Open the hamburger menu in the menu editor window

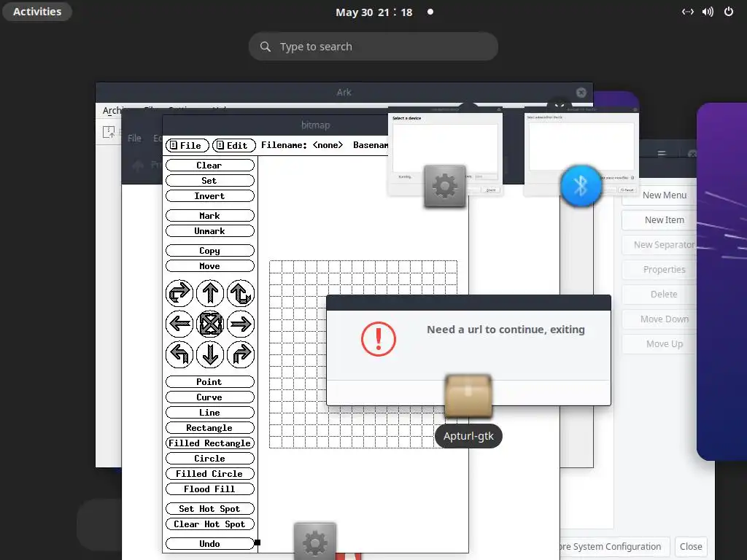click(661, 153)
